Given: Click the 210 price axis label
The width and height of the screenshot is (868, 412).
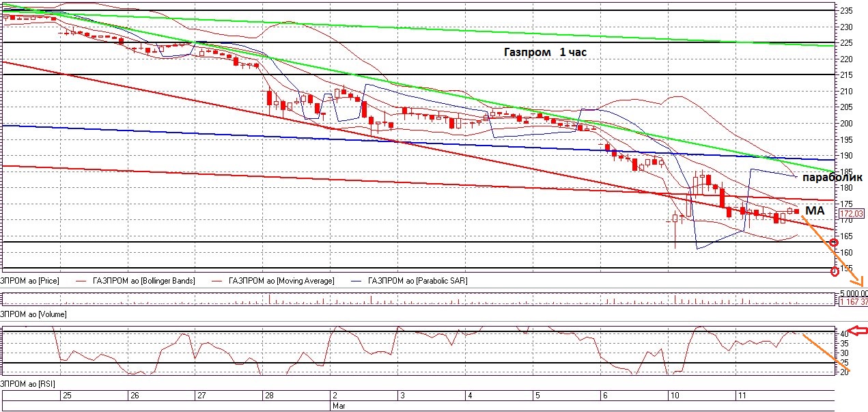Looking at the screenshot, I should (x=846, y=92).
